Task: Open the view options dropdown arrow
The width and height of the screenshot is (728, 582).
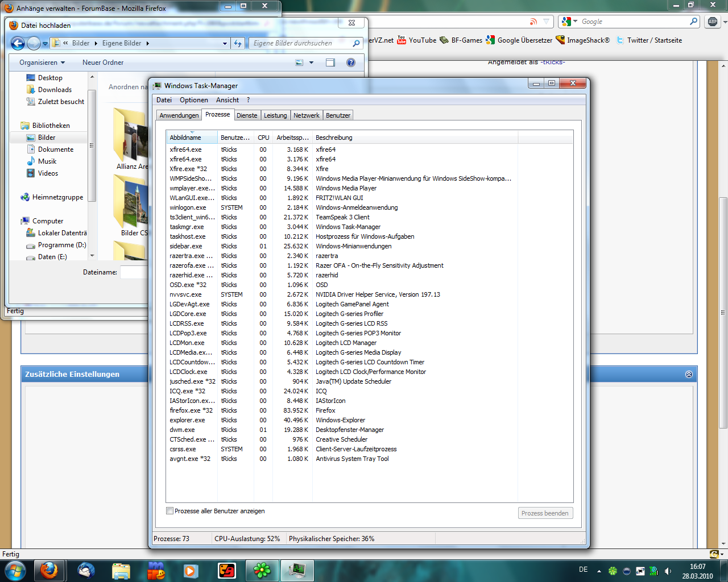Action: coord(311,63)
